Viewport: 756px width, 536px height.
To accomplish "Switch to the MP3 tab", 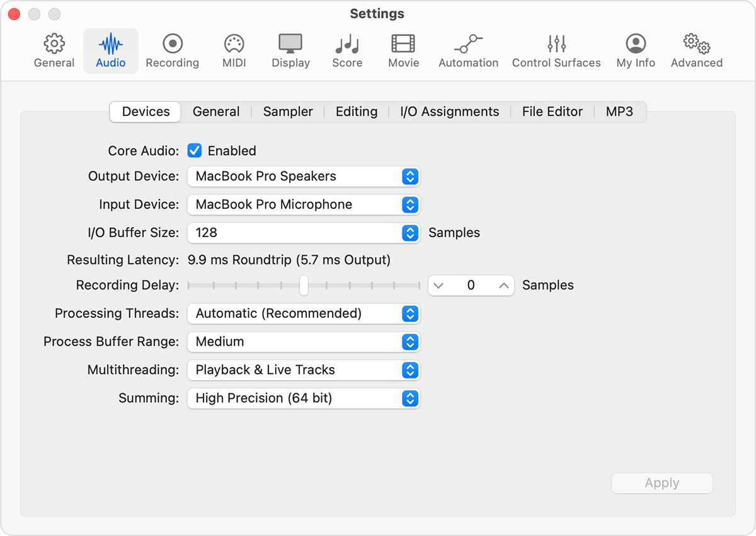I will click(x=619, y=112).
